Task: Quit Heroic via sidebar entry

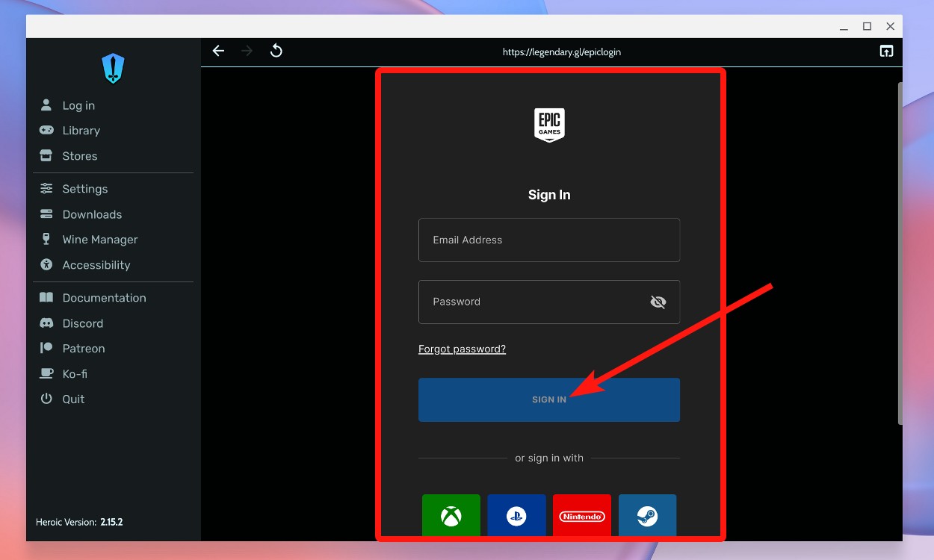Action: point(74,399)
